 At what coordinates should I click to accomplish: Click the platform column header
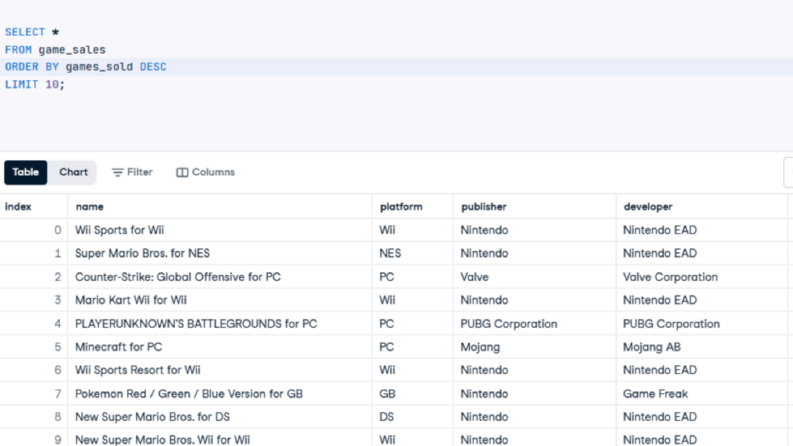(x=401, y=207)
